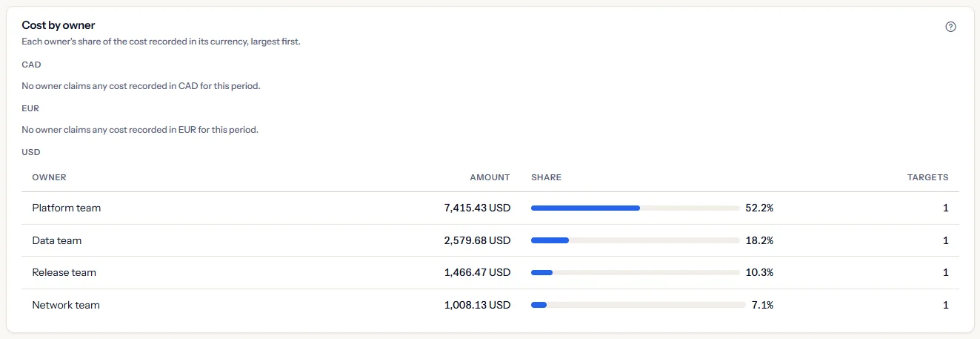Click the Platform team targets count
The image size is (980, 339).
tap(946, 208)
